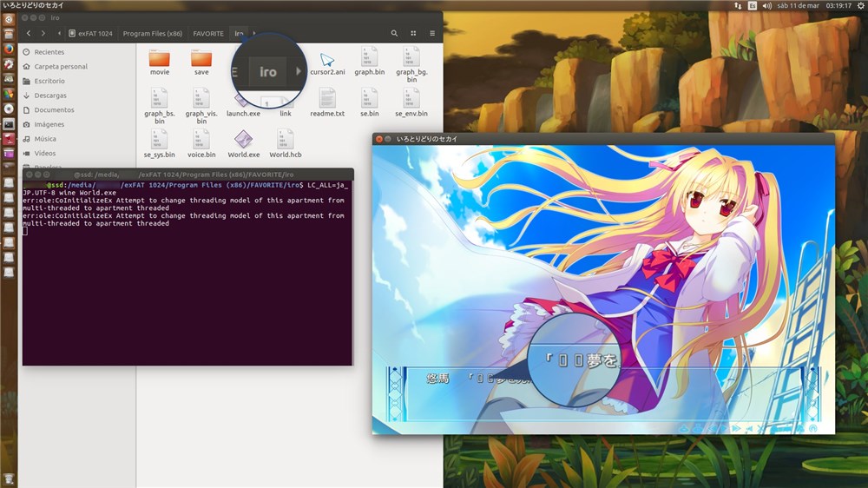The height and width of the screenshot is (488, 868).
Task: Select the movie folder
Action: 160,62
